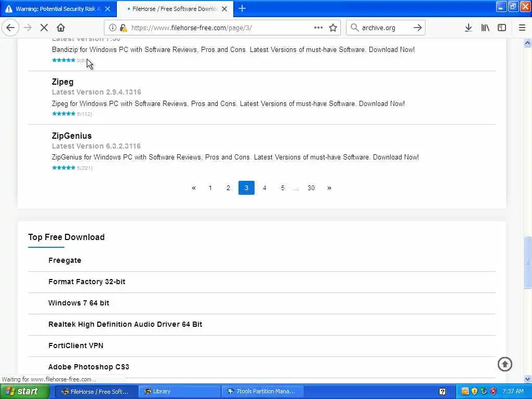
Task: Open the Zipeg software entry
Action: pos(62,82)
